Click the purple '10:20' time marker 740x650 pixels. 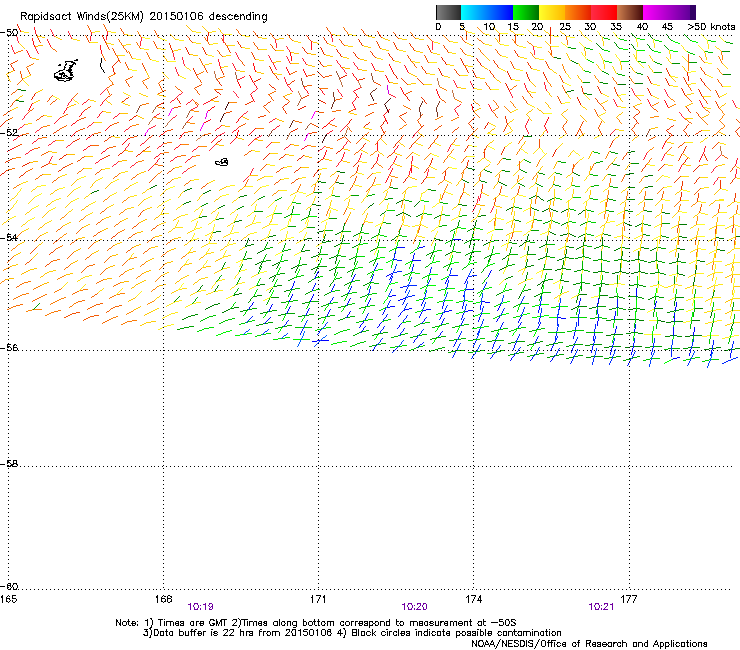click(414, 607)
